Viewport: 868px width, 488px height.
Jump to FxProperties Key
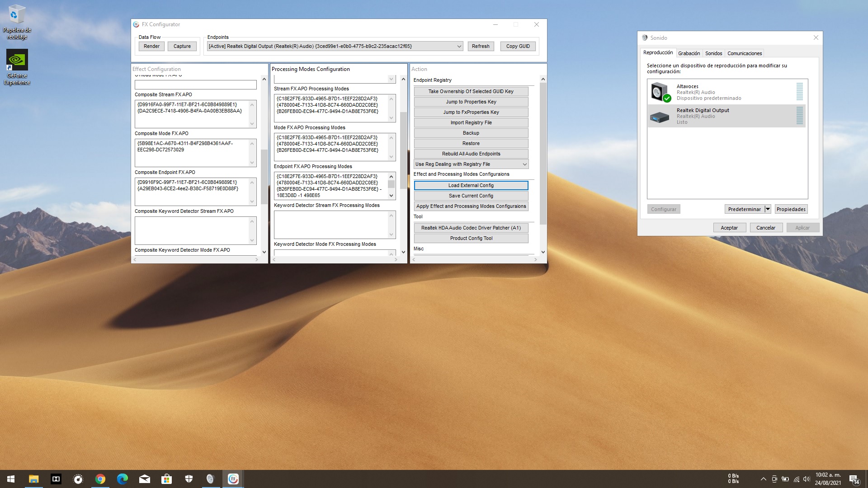471,112
